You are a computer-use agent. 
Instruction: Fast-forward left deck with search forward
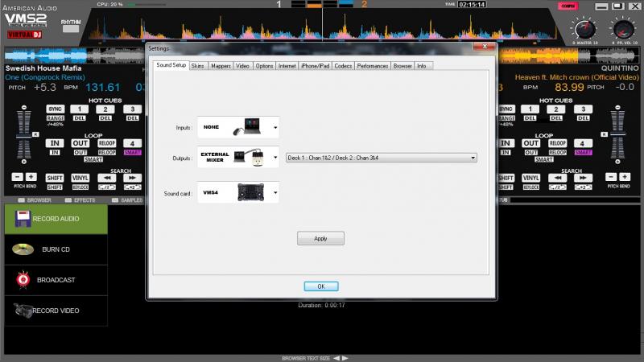click(132, 178)
